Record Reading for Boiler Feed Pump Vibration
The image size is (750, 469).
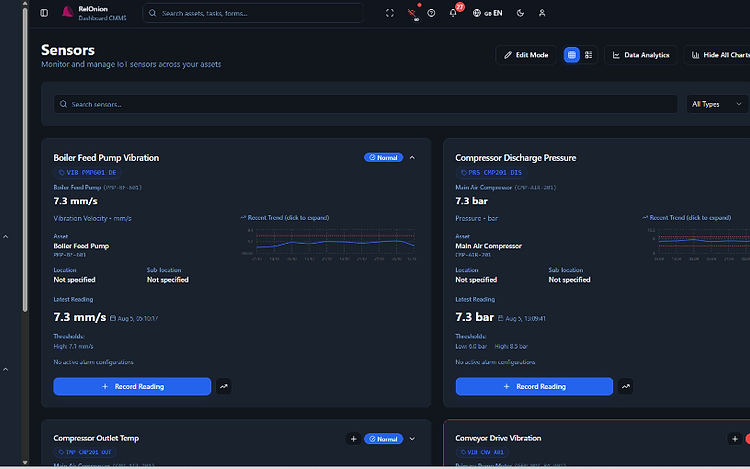tap(132, 386)
